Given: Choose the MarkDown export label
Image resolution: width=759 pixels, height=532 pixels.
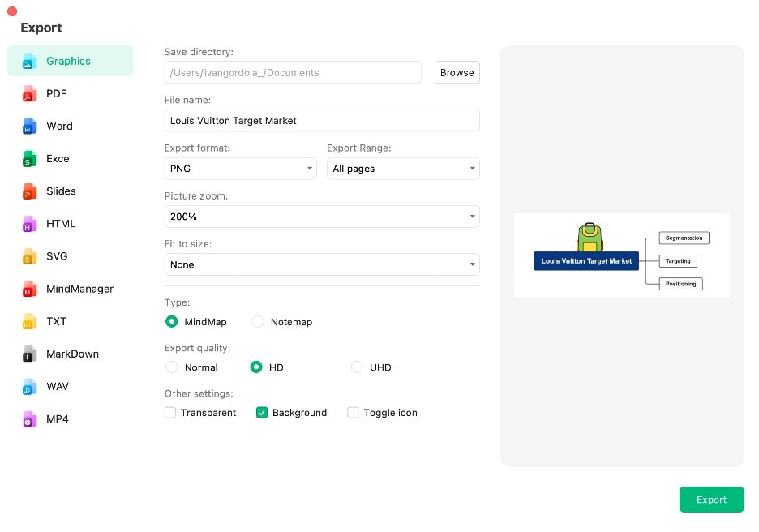Looking at the screenshot, I should click(x=73, y=354).
